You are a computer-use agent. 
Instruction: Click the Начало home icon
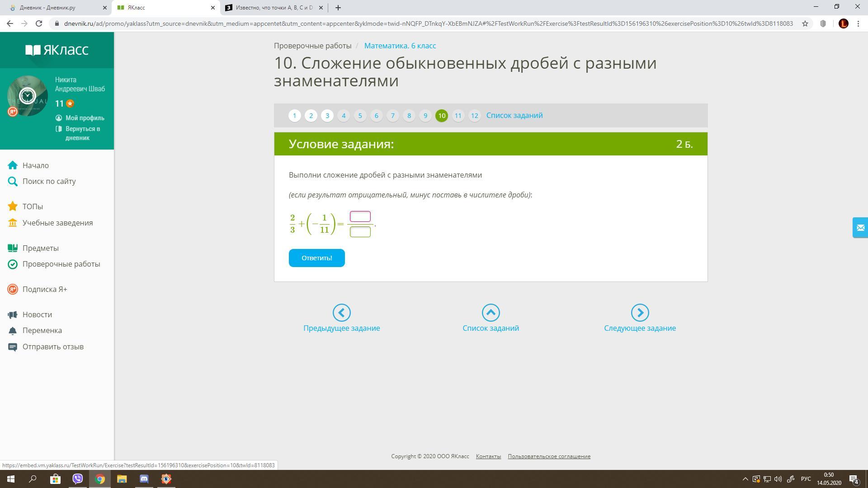point(13,165)
